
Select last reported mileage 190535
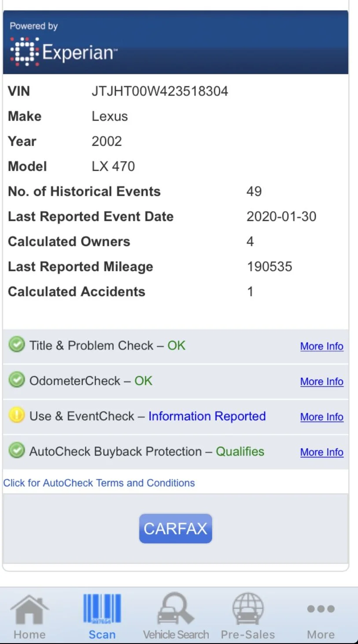tap(269, 267)
